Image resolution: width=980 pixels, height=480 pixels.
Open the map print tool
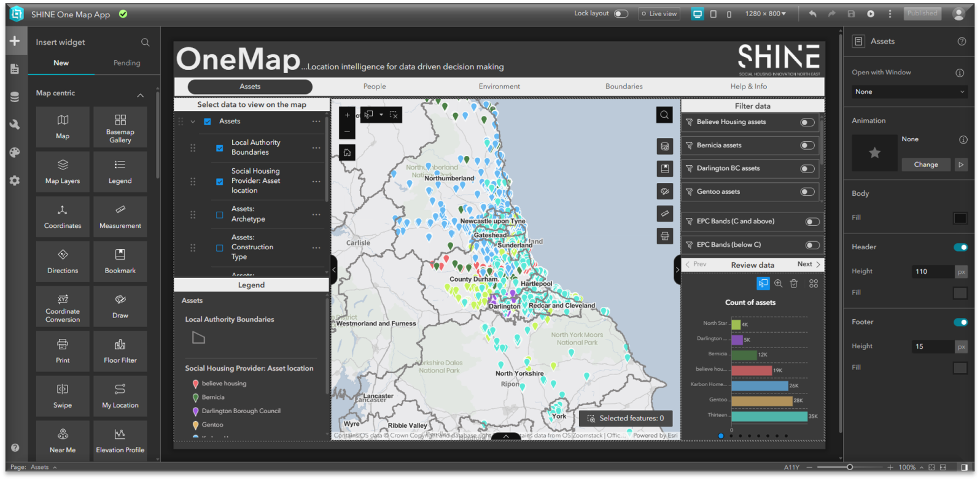(x=664, y=236)
